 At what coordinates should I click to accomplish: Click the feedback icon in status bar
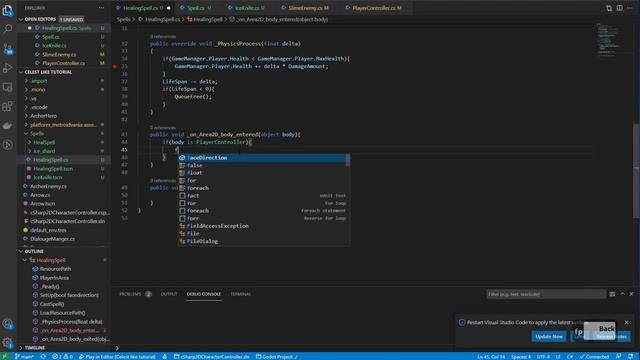[x=619, y=356]
